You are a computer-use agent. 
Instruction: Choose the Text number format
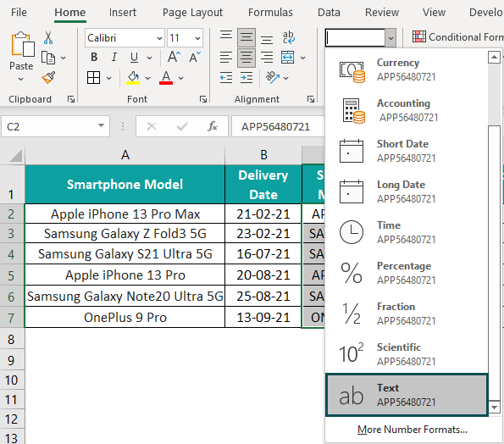click(407, 395)
